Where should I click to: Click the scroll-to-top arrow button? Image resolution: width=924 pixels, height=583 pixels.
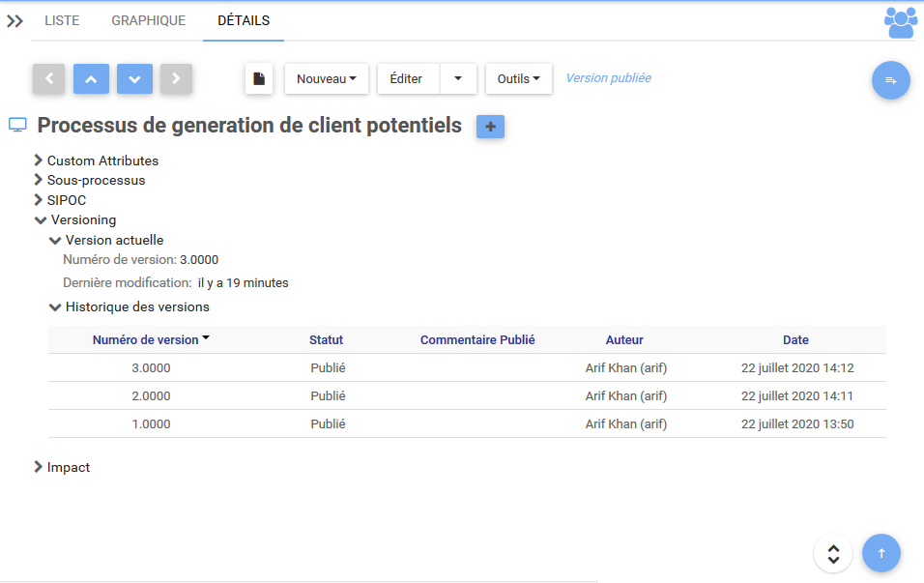(881, 553)
